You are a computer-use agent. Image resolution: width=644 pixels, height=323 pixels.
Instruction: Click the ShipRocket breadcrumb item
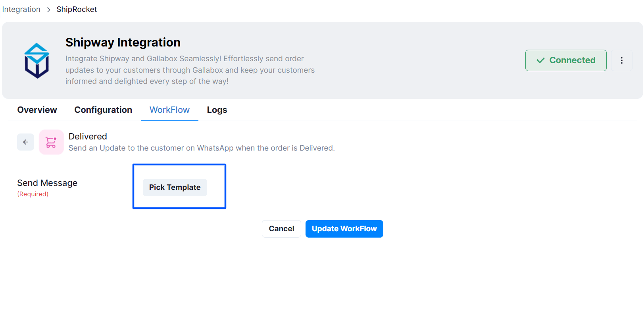tap(77, 9)
